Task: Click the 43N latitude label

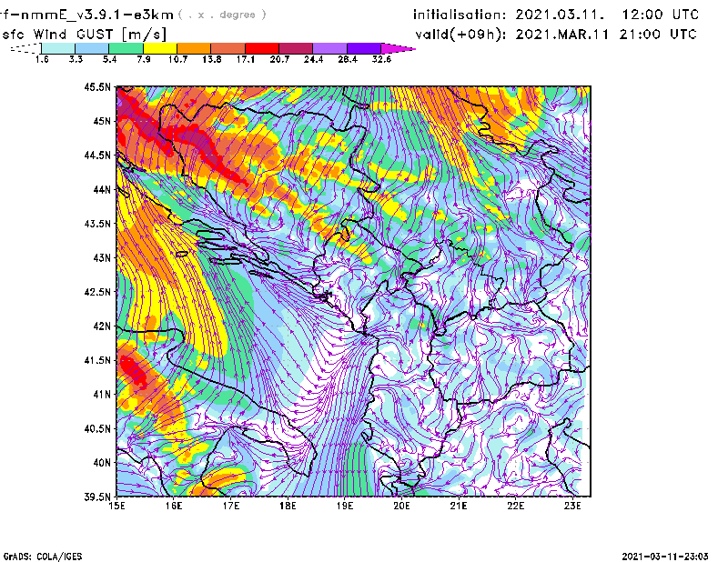Action: 102,257
